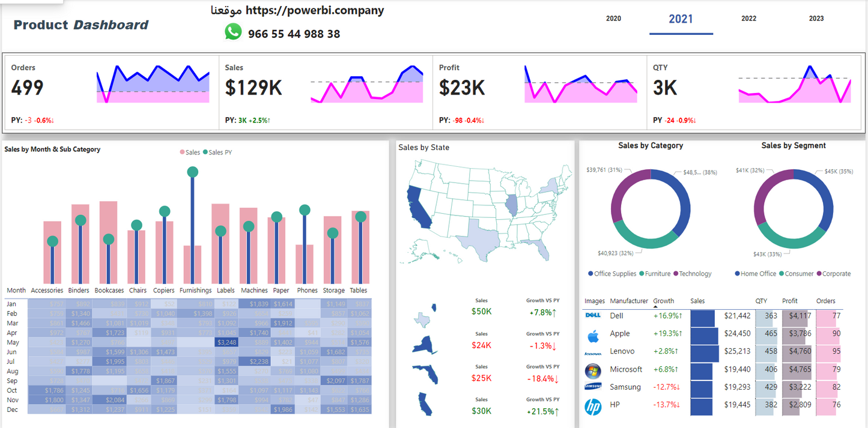Toggle Office Supplies legend item
Viewport: 868px width, 428px height.
pyautogui.click(x=615, y=274)
